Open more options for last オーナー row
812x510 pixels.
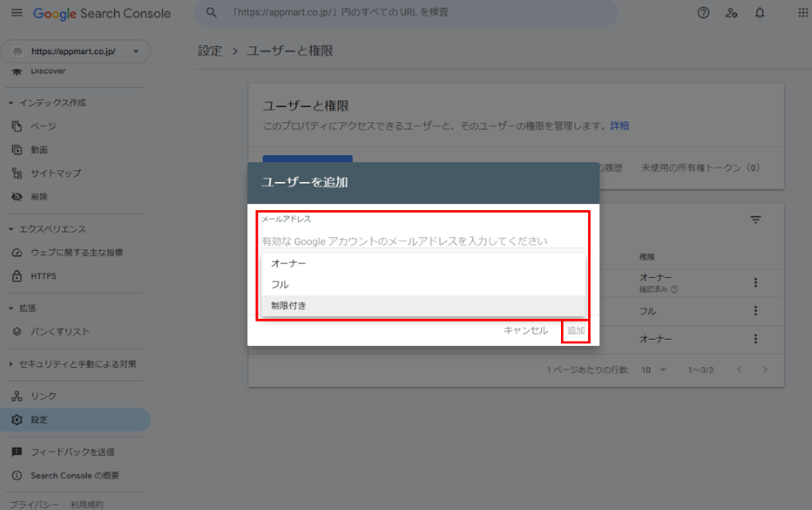[x=756, y=339]
